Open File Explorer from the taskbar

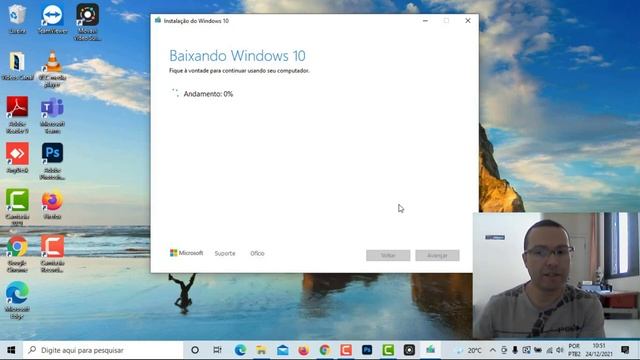coord(261,350)
